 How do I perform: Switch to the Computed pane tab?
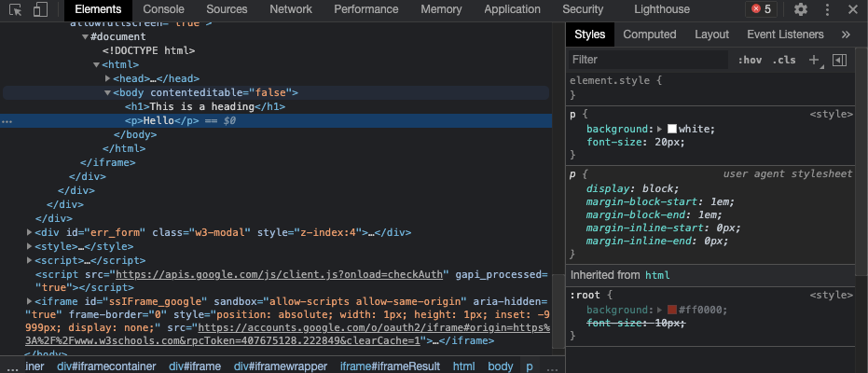pos(649,35)
